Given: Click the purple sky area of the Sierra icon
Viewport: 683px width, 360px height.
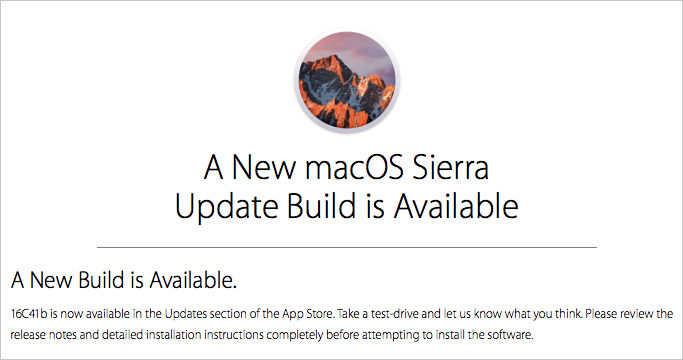Looking at the screenshot, I should [370, 52].
